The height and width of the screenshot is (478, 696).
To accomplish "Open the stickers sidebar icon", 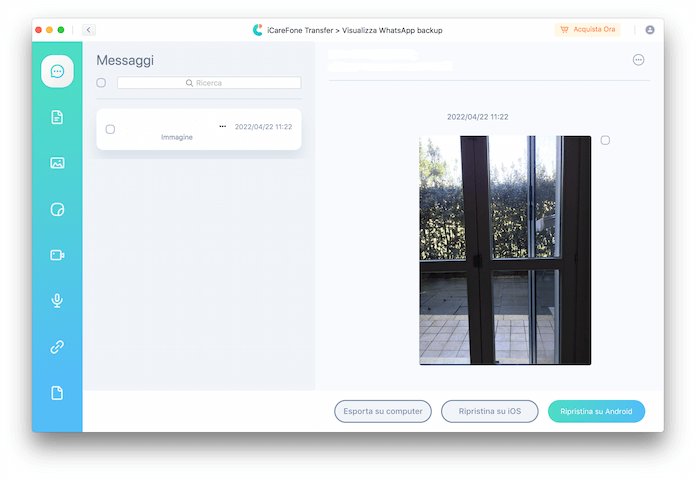I will click(57, 209).
